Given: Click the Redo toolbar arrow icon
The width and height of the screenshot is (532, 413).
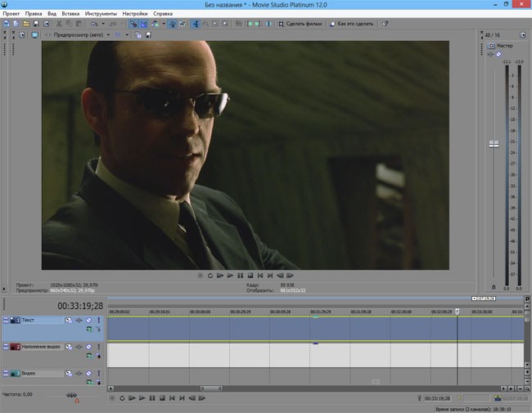Looking at the screenshot, I should 113,24.
